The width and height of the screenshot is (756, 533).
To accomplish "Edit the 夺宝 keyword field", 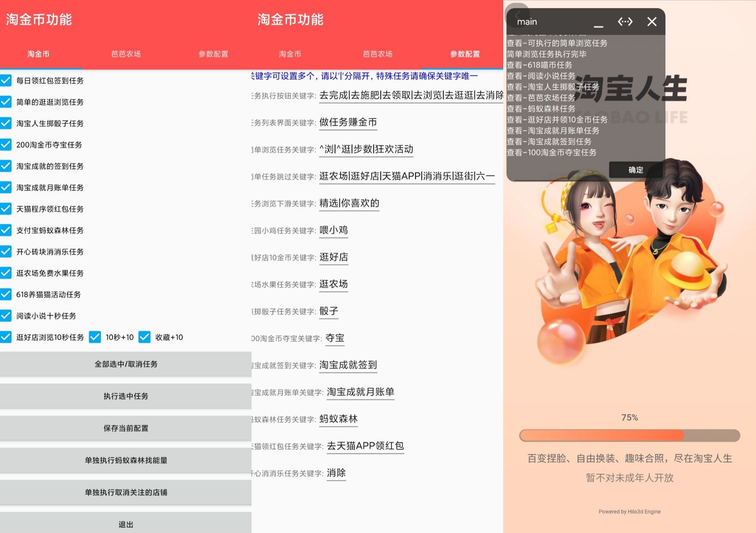I will [x=335, y=338].
